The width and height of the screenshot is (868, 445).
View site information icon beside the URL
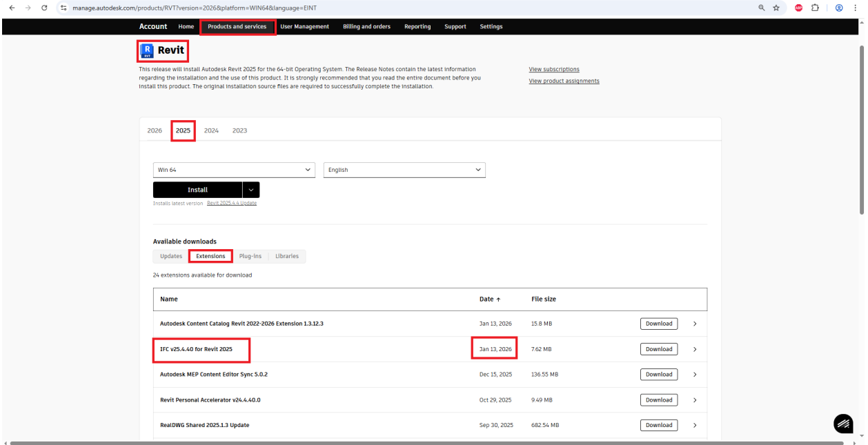pos(63,8)
